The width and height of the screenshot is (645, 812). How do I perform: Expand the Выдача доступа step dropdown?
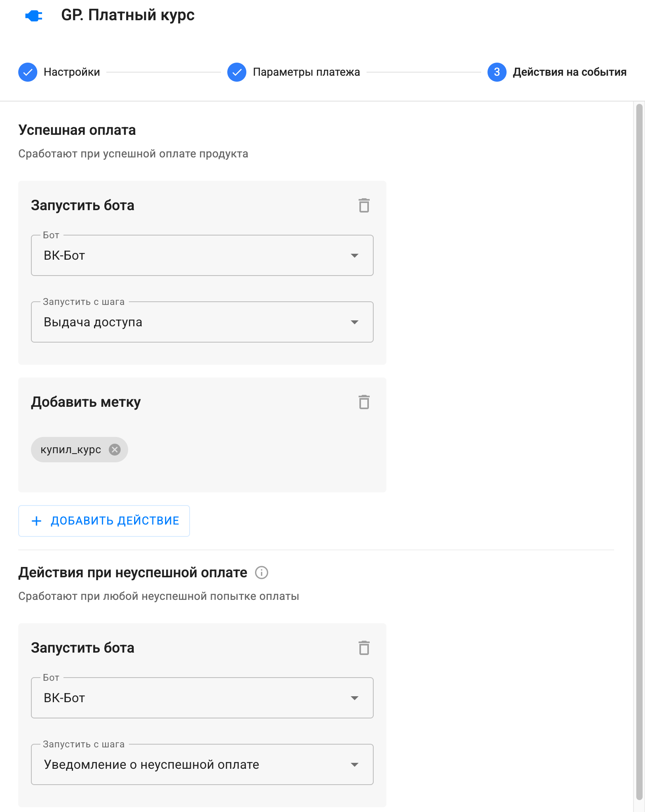[x=202, y=322]
